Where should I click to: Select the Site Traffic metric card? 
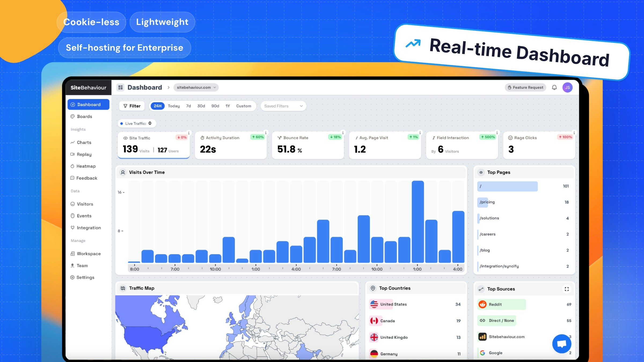pyautogui.click(x=154, y=145)
